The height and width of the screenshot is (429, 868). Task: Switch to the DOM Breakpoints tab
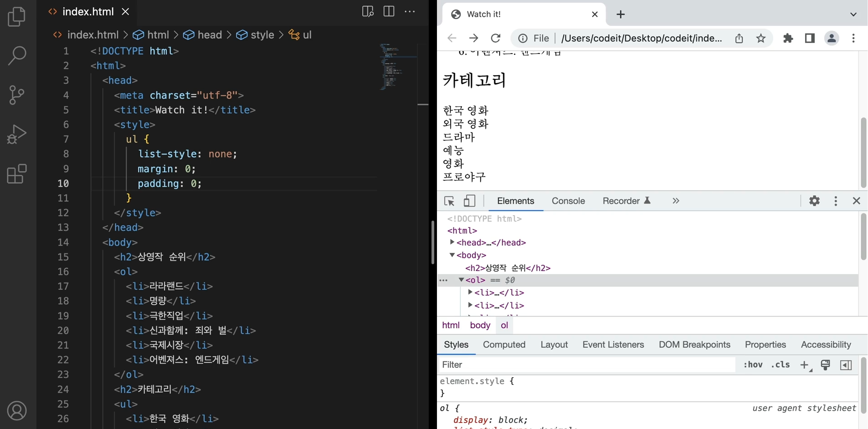pyautogui.click(x=695, y=345)
